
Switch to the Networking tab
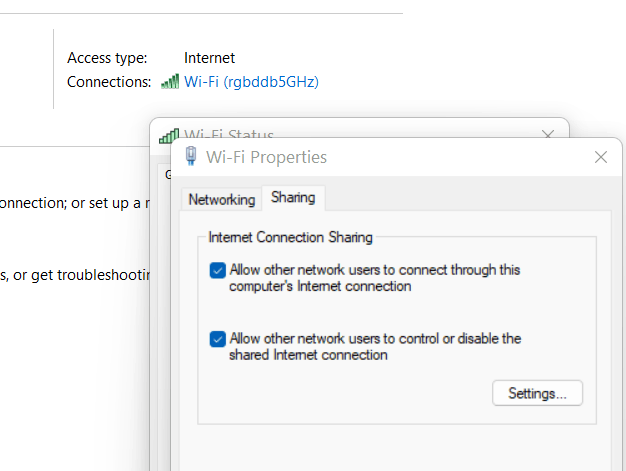point(222,199)
